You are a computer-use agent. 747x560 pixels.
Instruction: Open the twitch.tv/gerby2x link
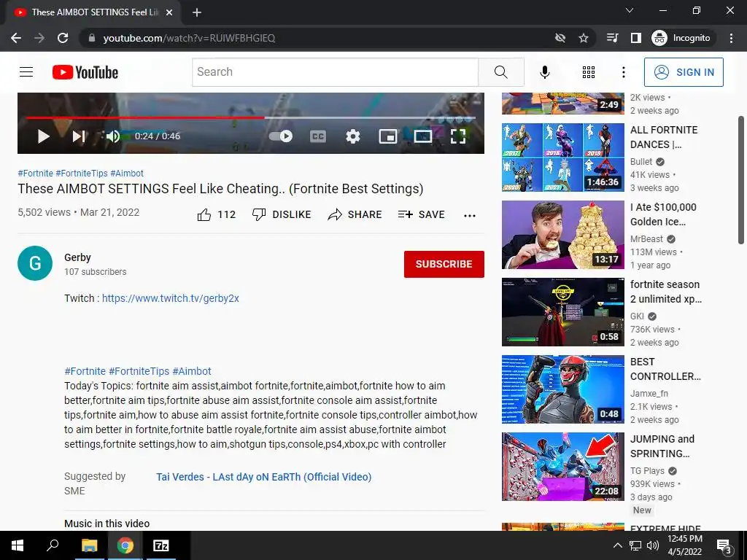pyautogui.click(x=171, y=298)
